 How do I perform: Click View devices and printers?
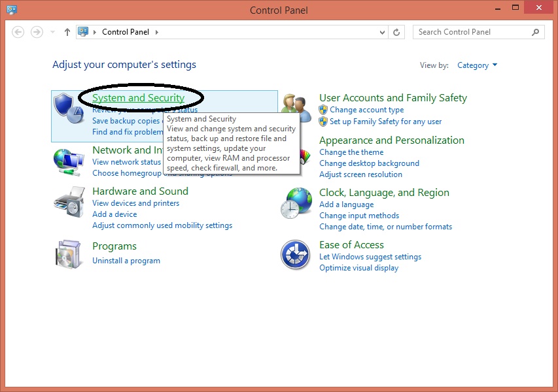point(136,203)
